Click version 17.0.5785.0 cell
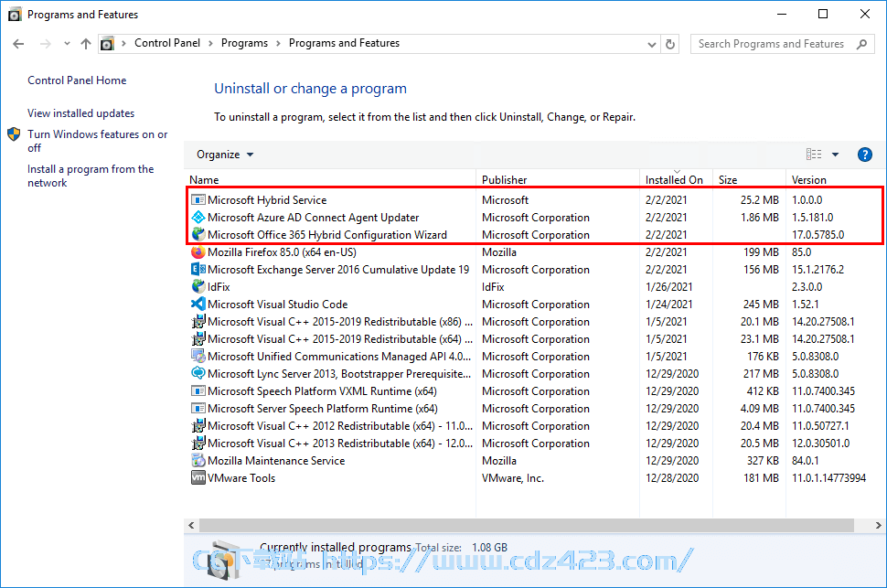This screenshot has height=588, width=887. (818, 234)
